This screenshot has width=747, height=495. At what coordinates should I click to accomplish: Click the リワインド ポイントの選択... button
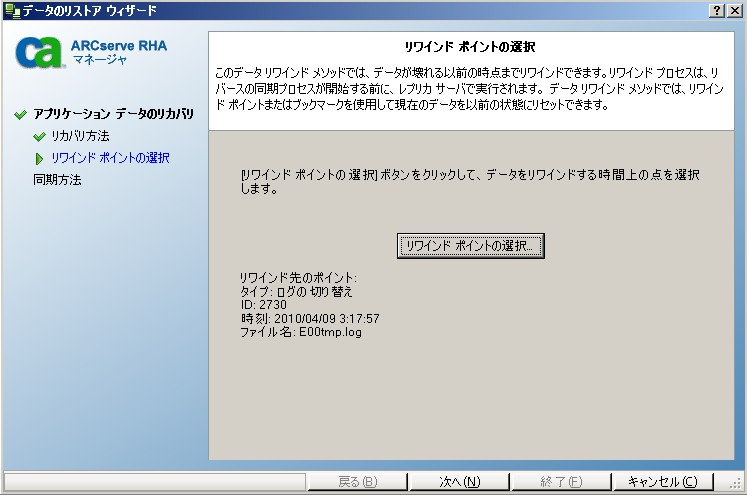[x=470, y=246]
